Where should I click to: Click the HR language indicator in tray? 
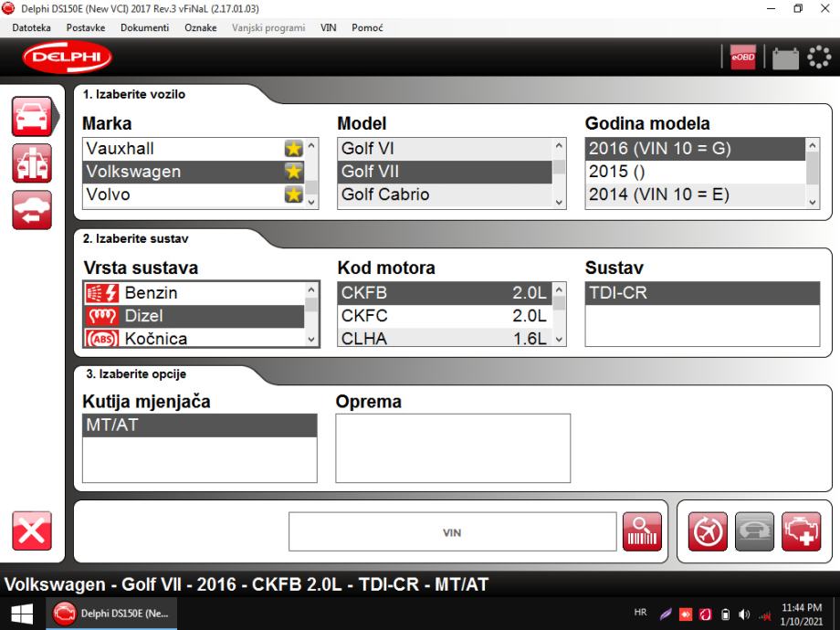[640, 613]
